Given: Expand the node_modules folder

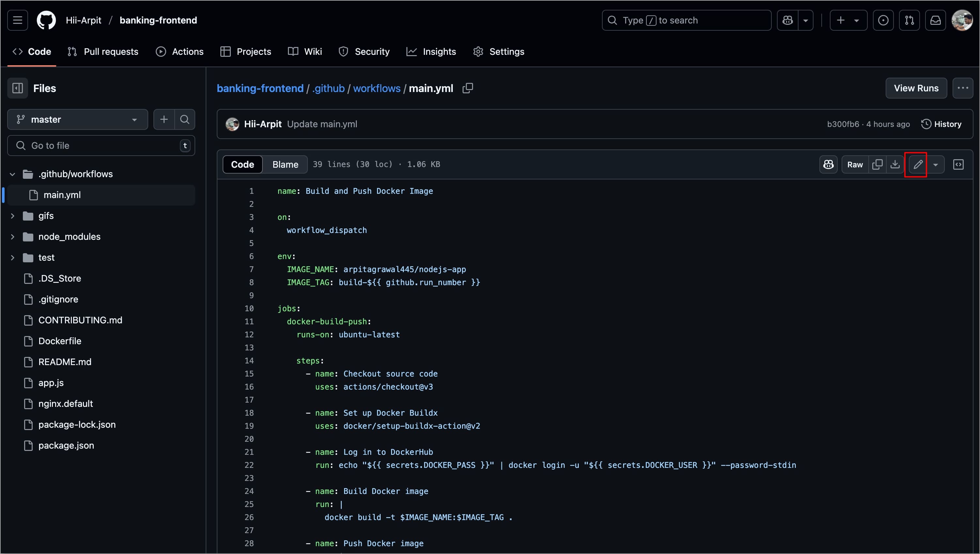Looking at the screenshot, I should [12, 237].
